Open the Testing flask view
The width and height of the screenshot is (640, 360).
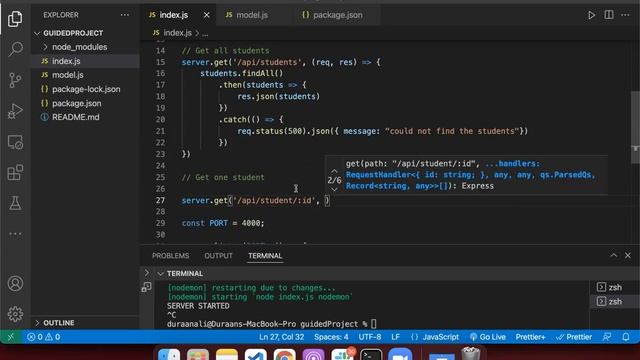click(15, 203)
